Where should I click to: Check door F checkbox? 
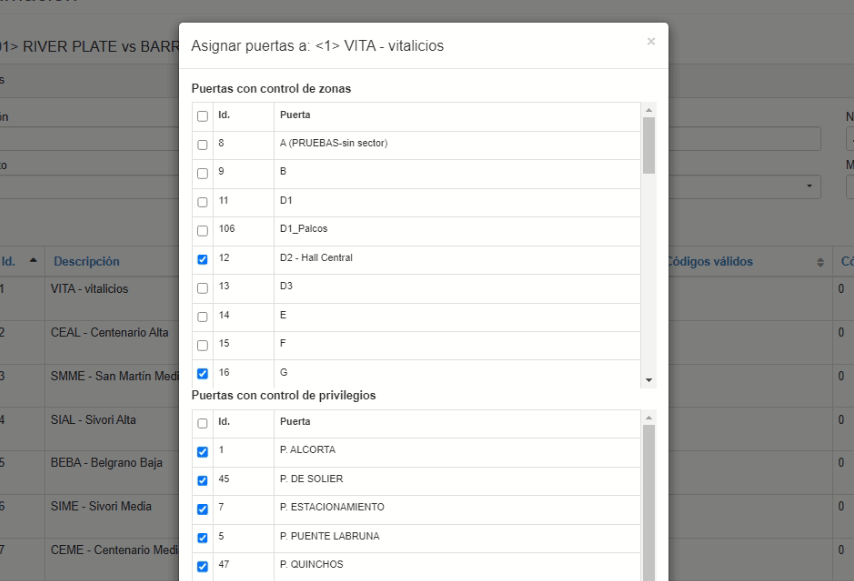pyautogui.click(x=203, y=345)
